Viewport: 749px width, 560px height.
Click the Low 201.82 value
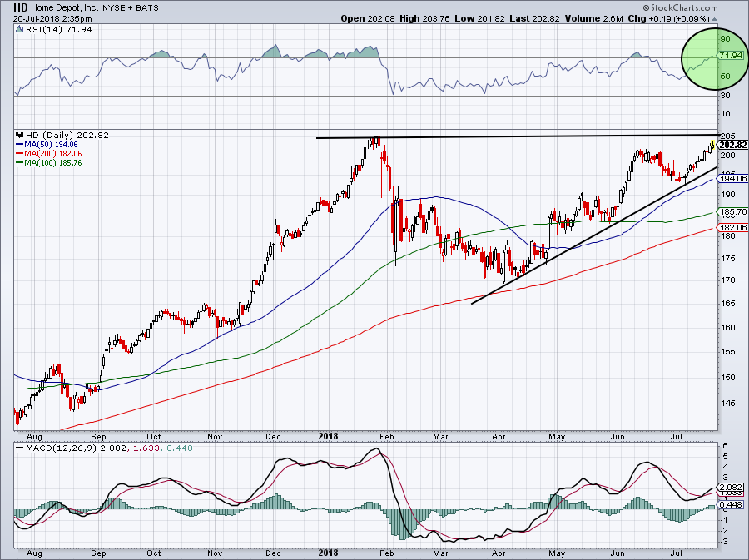tap(479, 18)
